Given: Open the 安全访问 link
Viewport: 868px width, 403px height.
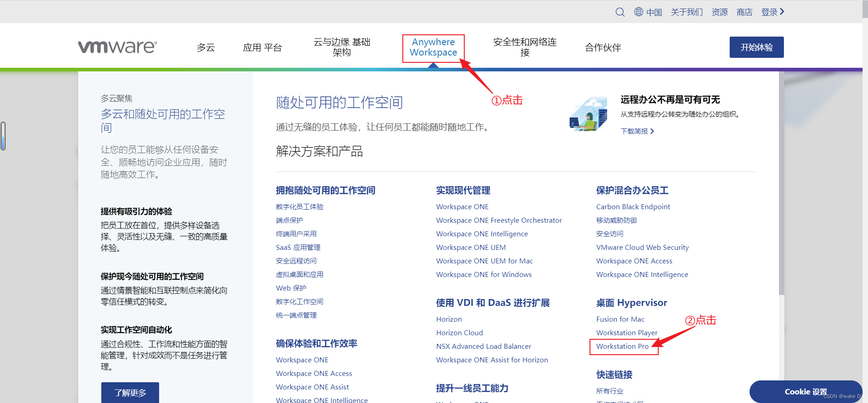Looking at the screenshot, I should pyautogui.click(x=609, y=234).
